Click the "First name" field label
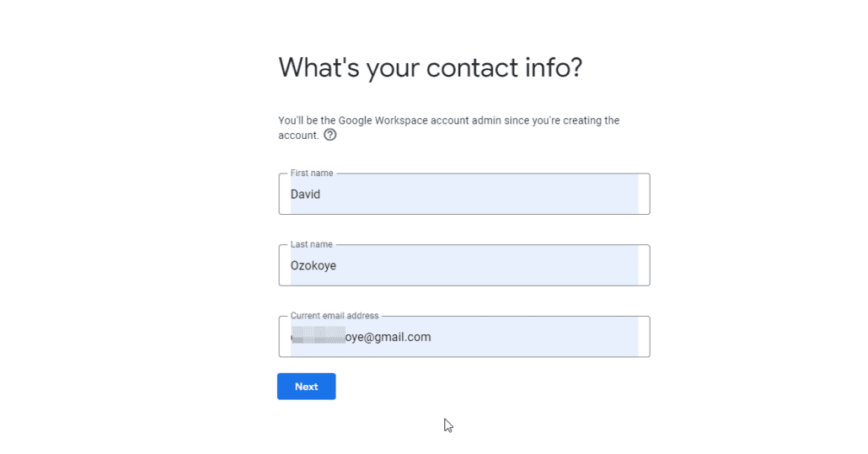 [x=312, y=173]
